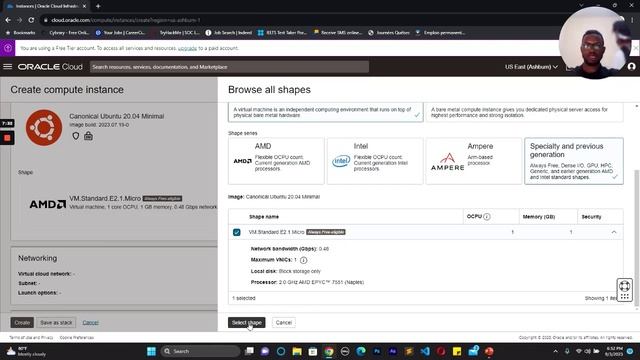Open the taskbar clock and date
Image resolution: width=640 pixels, height=360 pixels.
pos(614,351)
